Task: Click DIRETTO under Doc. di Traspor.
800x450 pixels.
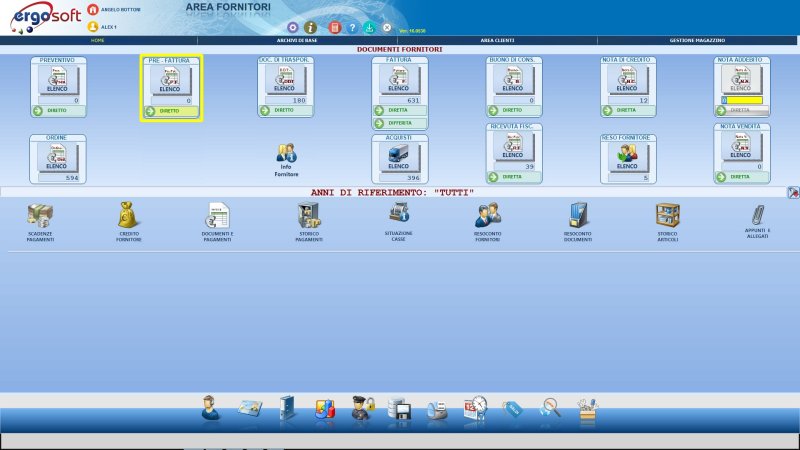Action: click(285, 110)
